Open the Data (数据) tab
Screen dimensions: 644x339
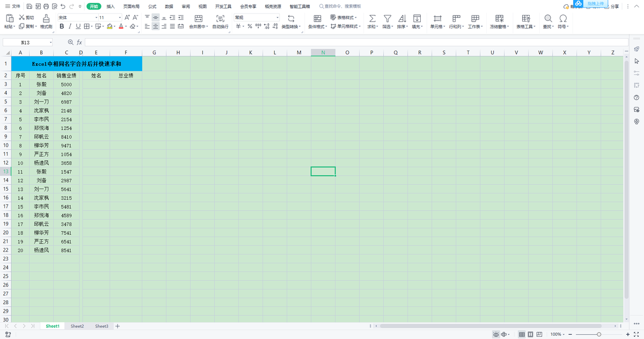[x=169, y=6]
